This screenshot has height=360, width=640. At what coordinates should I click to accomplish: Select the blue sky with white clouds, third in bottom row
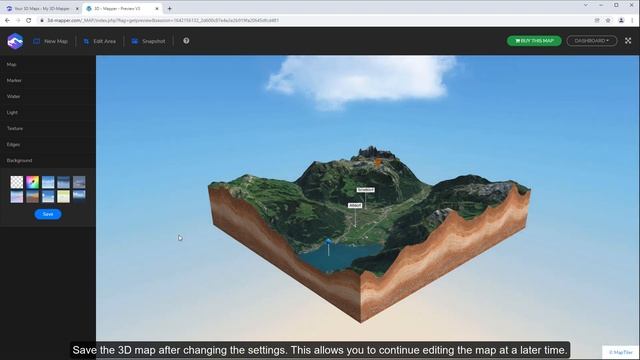tap(48, 196)
